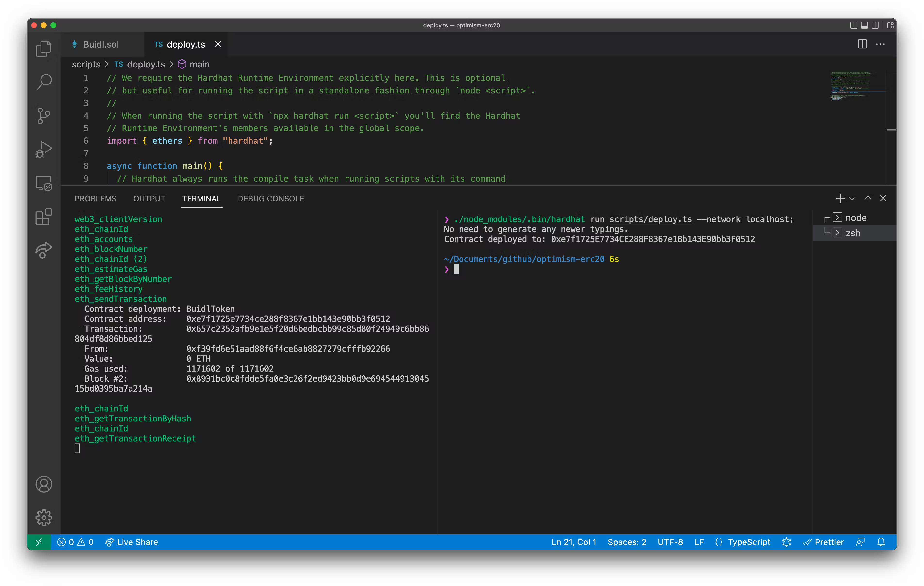Screen dimensions: 924x586
Task: Open the editor More Actions ellipsis menu
Action: pyautogui.click(x=880, y=44)
